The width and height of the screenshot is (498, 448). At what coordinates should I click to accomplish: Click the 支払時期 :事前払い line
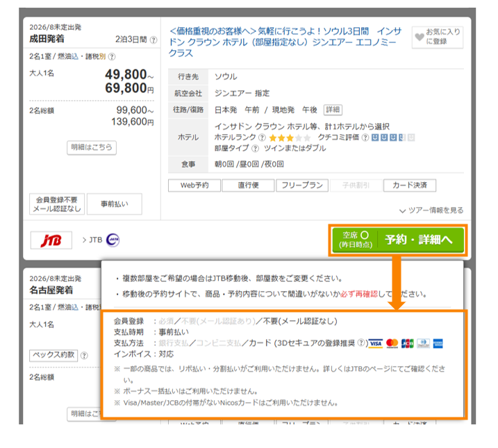(151, 332)
